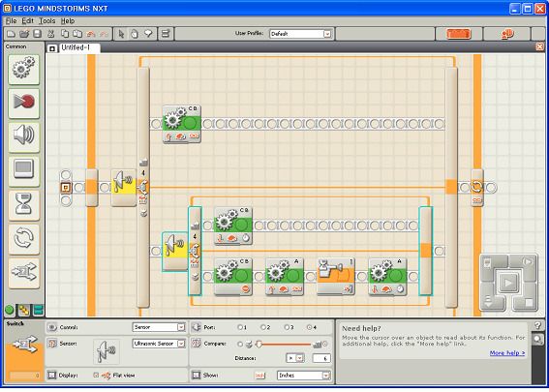Click the Download and Run play button
Screen dimensions: 549x392
(x=508, y=282)
